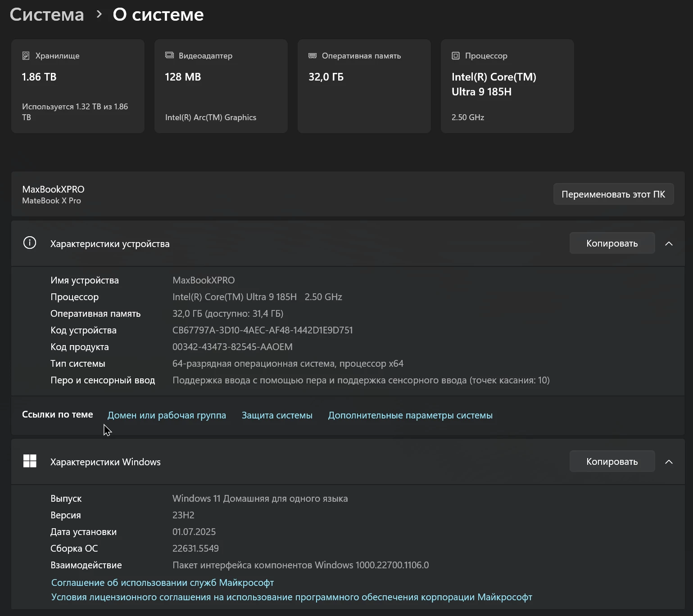Open Условия лицензионного соглашения link

(x=292, y=597)
